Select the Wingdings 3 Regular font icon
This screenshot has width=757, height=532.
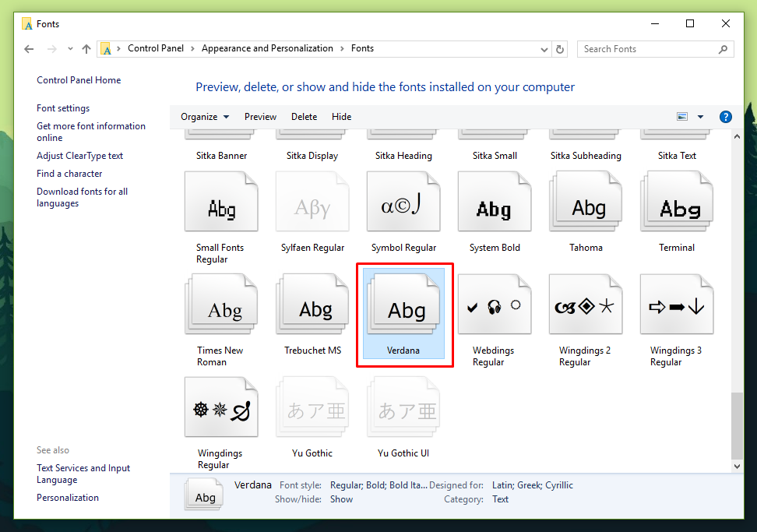coord(677,304)
